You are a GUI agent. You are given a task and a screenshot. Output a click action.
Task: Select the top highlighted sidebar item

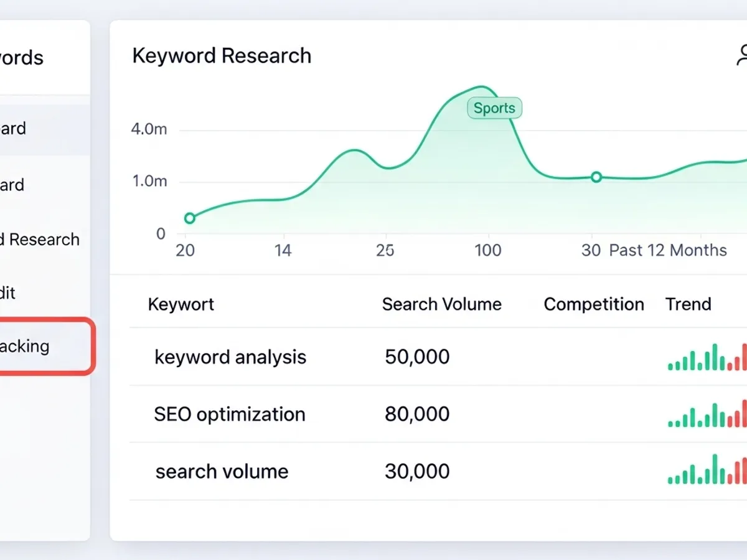25,129
